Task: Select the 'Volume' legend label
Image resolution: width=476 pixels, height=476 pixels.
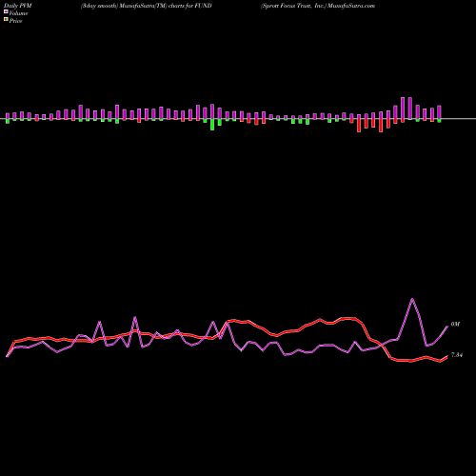Action: point(18,13)
